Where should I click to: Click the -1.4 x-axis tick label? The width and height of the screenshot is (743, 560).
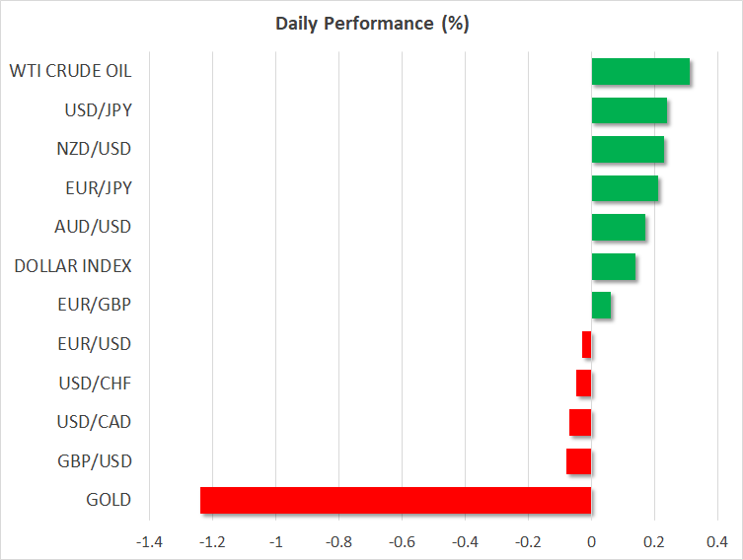[149, 540]
